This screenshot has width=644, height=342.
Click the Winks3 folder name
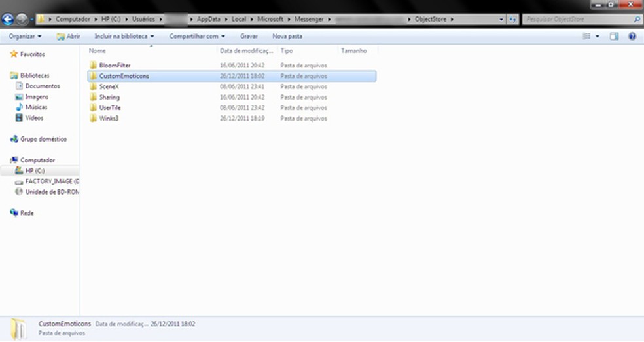pyautogui.click(x=109, y=119)
